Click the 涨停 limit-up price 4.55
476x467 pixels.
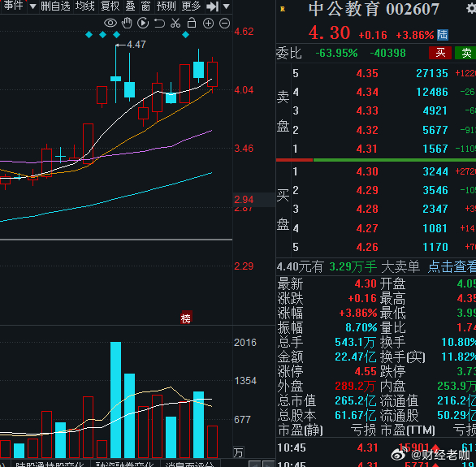(x=366, y=371)
